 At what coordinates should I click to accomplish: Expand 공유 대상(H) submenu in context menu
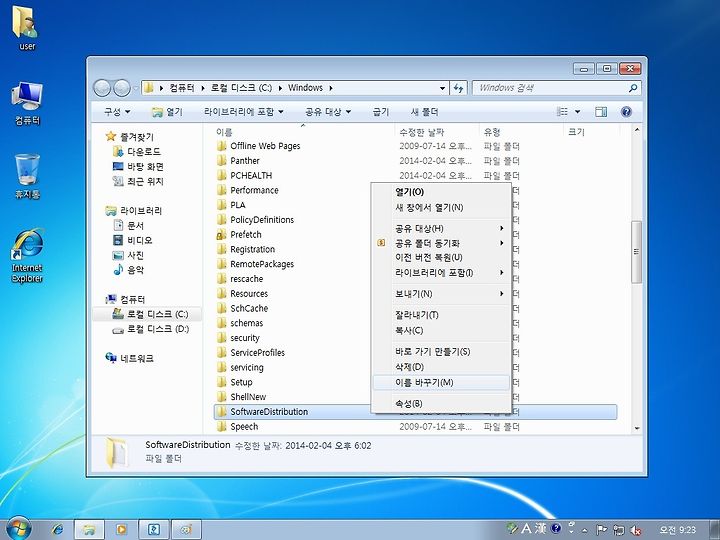(x=442, y=228)
